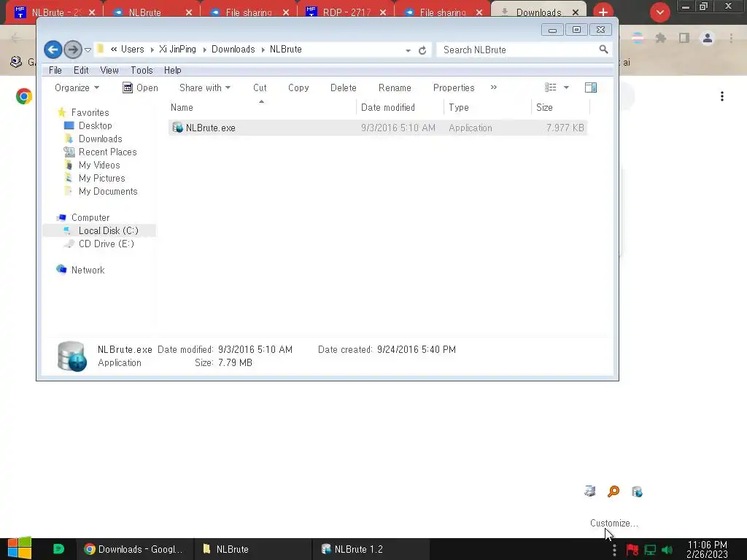Expand the Share with dropdown

click(205, 87)
